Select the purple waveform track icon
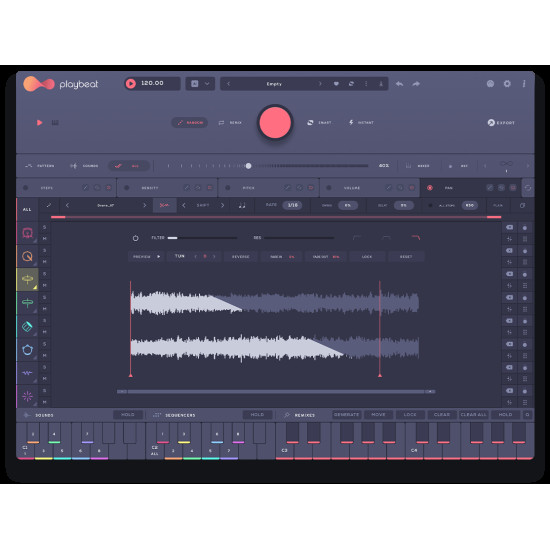This screenshot has width=550, height=550. pyautogui.click(x=27, y=373)
